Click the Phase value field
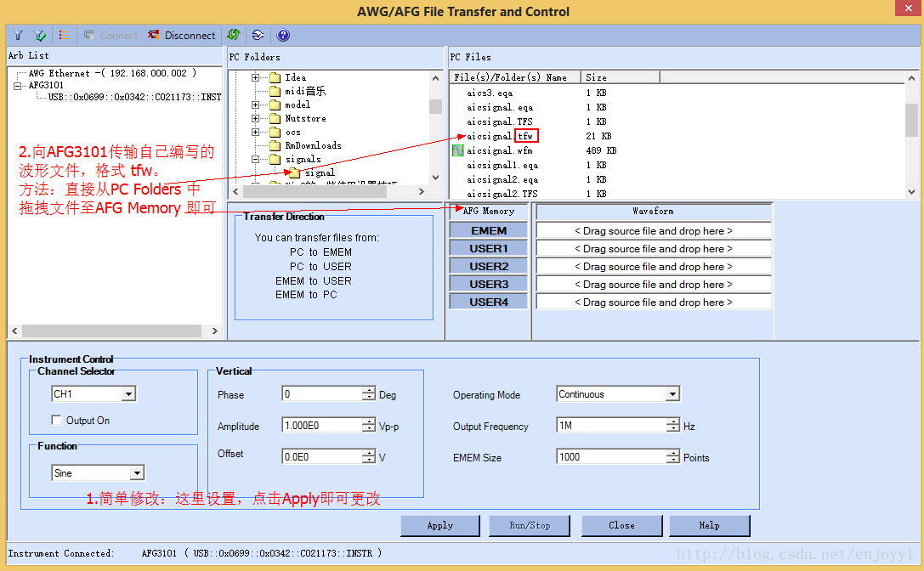This screenshot has height=571, width=924. click(x=322, y=394)
